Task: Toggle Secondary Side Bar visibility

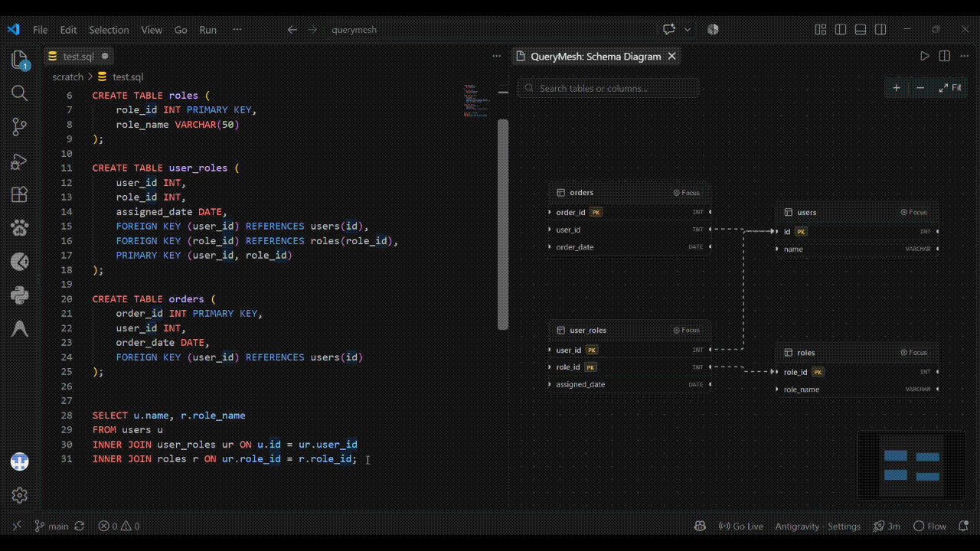Action: [x=880, y=30]
